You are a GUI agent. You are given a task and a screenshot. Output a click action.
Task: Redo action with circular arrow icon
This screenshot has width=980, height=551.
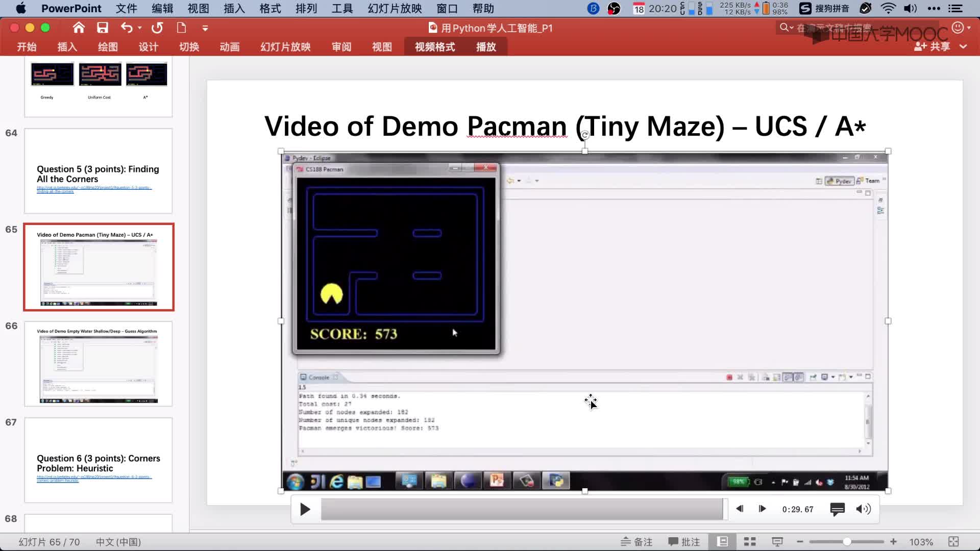click(157, 28)
